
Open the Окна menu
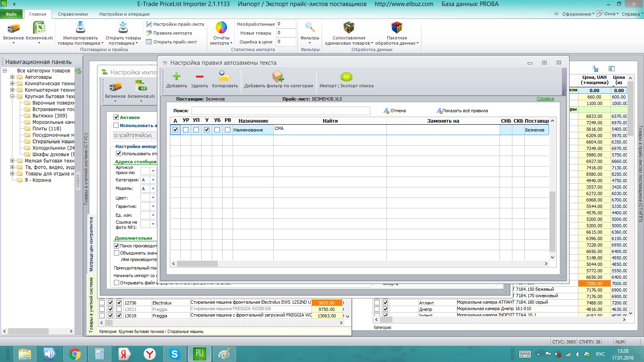tap(608, 14)
